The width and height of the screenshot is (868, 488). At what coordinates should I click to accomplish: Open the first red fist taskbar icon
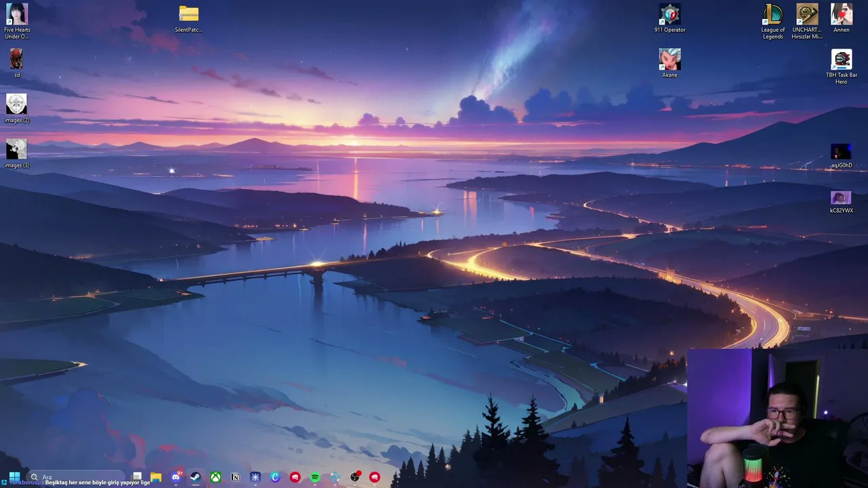click(x=295, y=477)
